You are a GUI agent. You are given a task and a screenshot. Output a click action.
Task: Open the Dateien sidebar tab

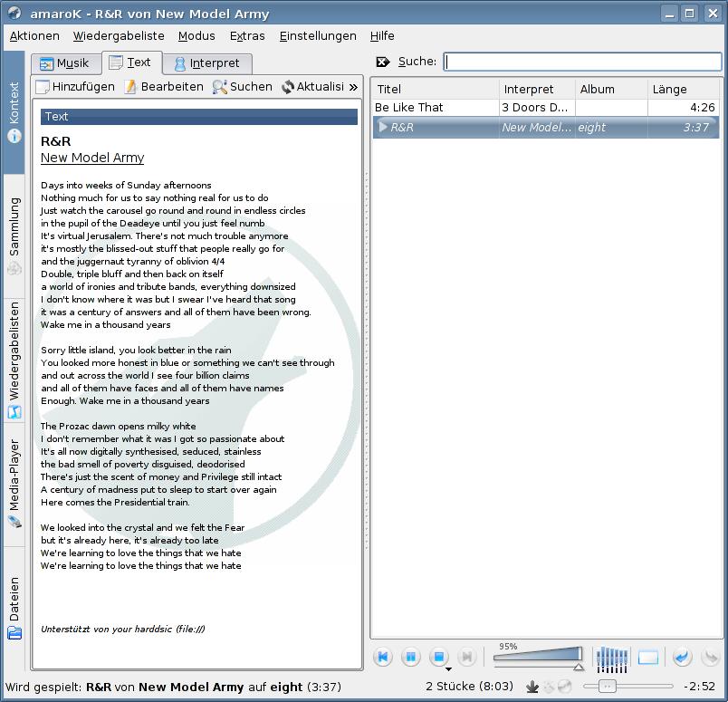14,608
